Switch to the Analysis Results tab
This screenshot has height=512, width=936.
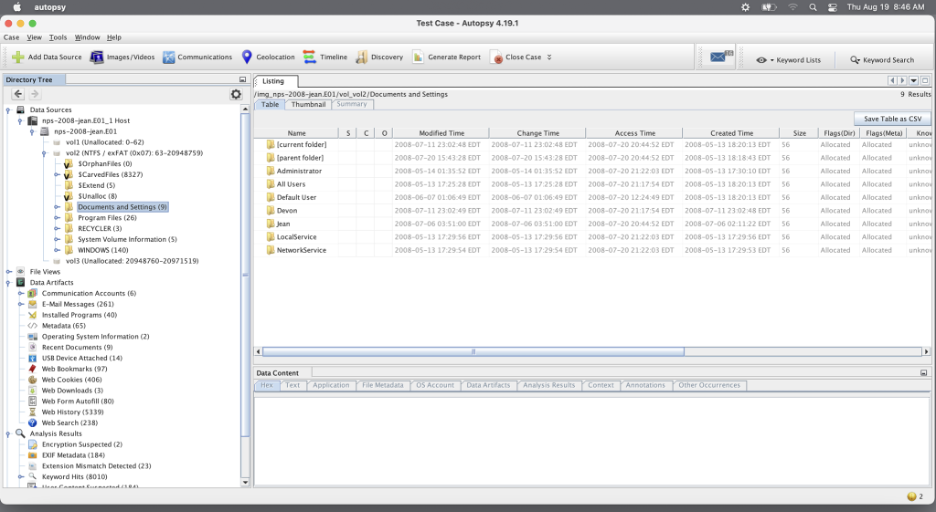point(549,385)
